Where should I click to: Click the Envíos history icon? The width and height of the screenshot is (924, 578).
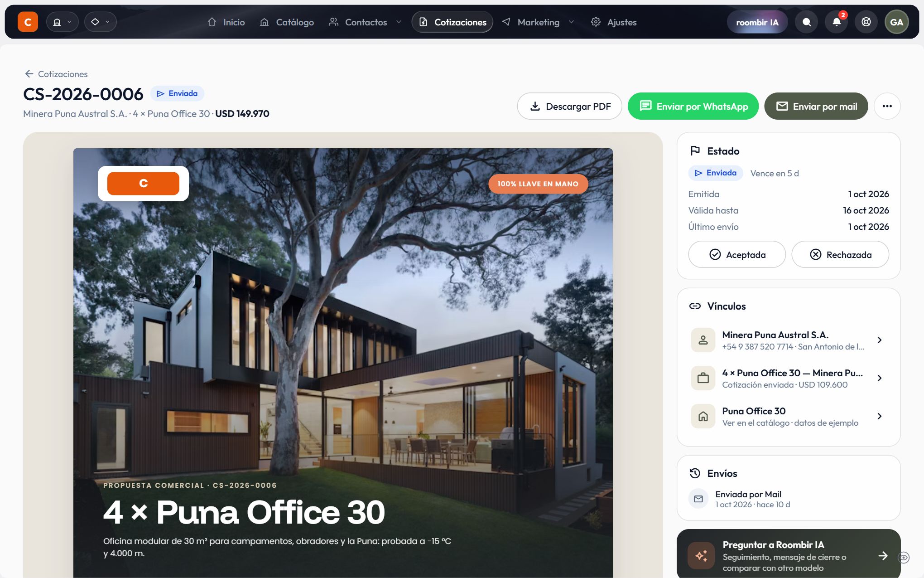click(695, 473)
